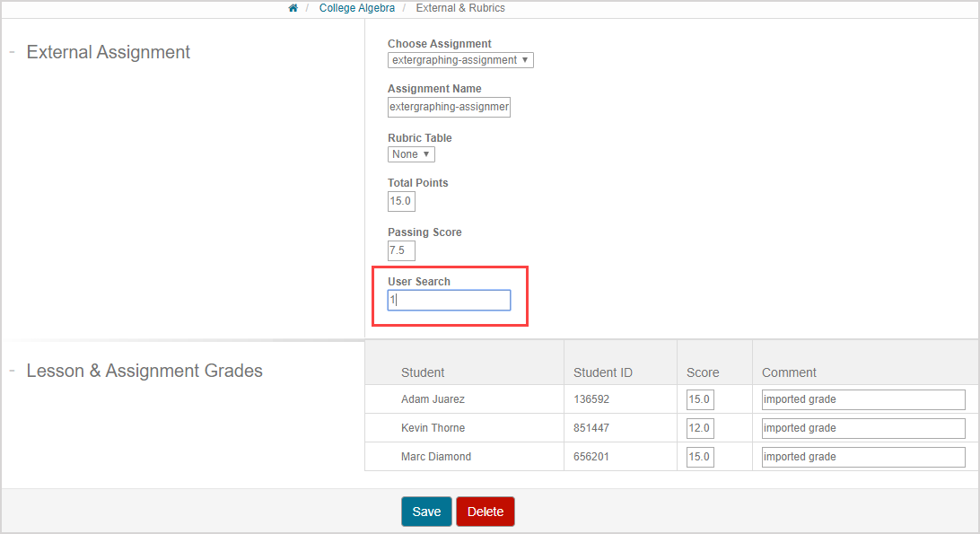Open the Choose Assignment dropdown

pos(460,60)
